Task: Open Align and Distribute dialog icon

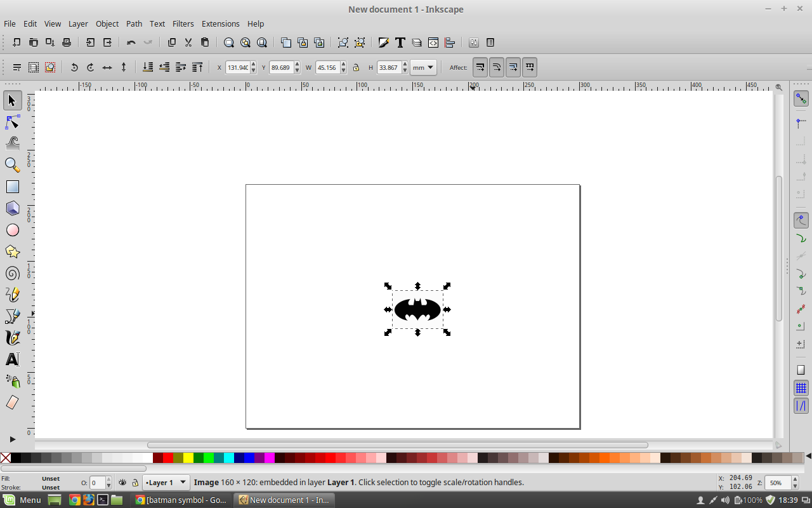Action: 450,43
